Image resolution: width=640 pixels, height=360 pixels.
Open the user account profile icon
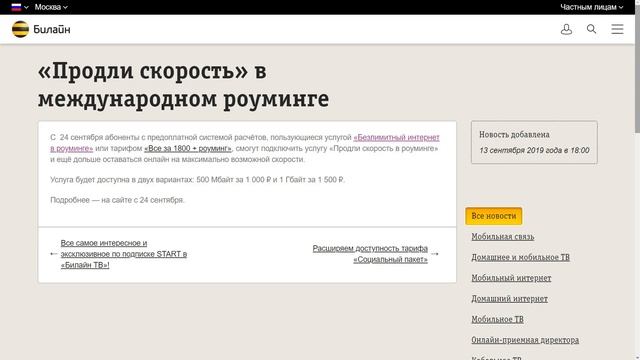point(566,29)
